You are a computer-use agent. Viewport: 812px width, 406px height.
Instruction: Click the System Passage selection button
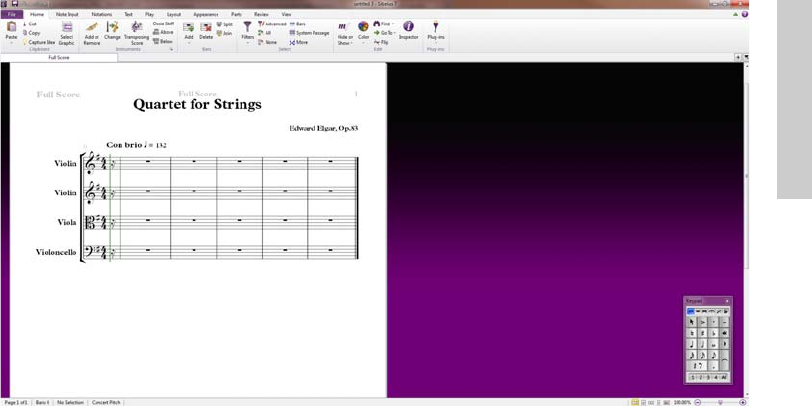(309, 33)
